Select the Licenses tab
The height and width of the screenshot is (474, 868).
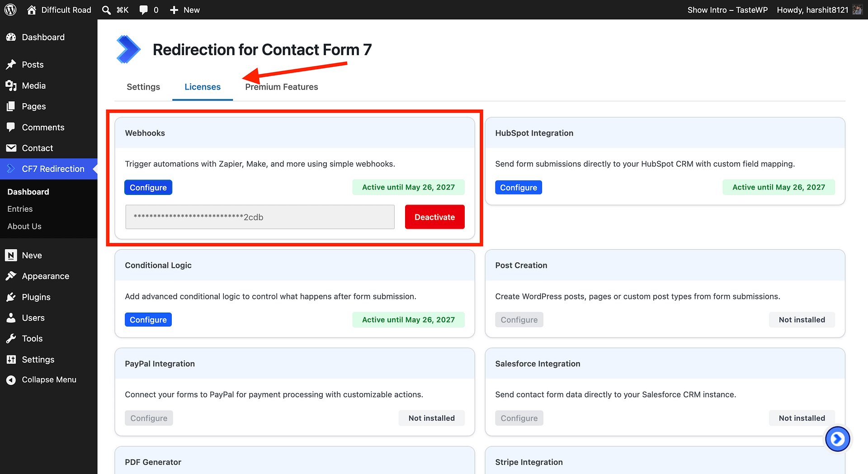click(x=203, y=87)
